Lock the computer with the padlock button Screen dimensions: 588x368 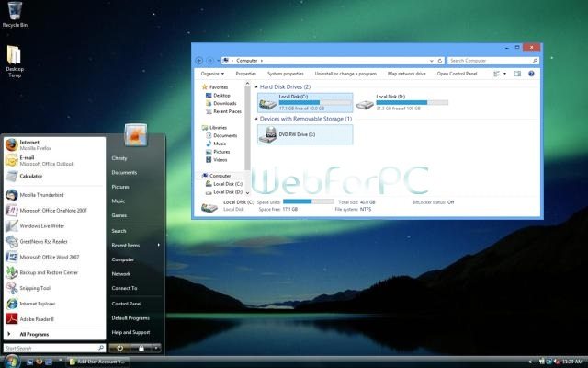click(x=141, y=348)
